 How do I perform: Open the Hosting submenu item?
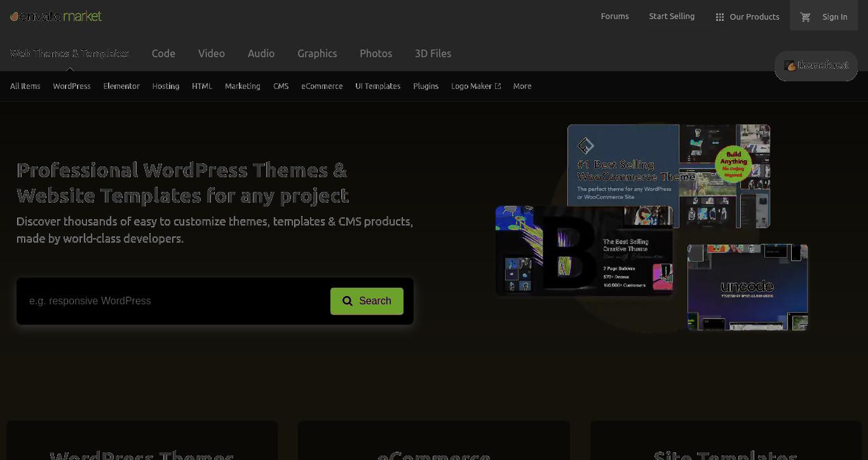tap(166, 86)
